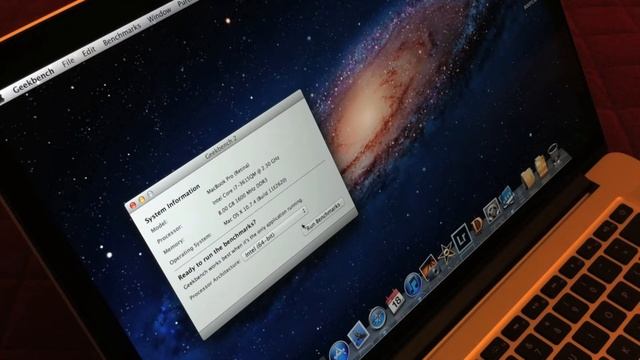Screen dimensions: 640x360
Task: Launch iTunes from the Dock
Action: coord(413,284)
